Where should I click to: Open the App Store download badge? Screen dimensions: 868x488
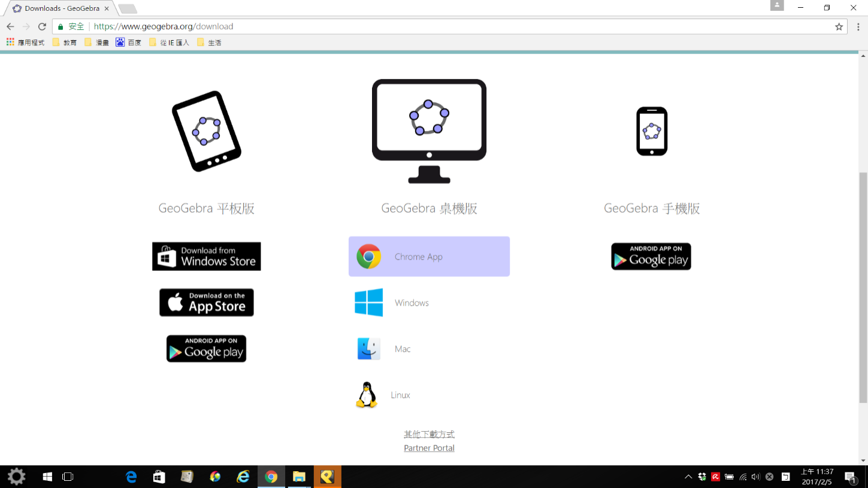[207, 303]
